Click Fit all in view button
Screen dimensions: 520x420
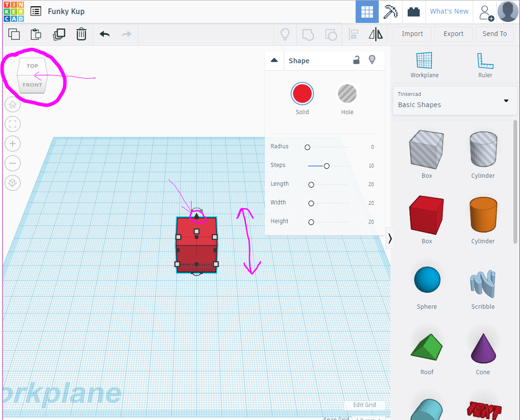(13, 124)
